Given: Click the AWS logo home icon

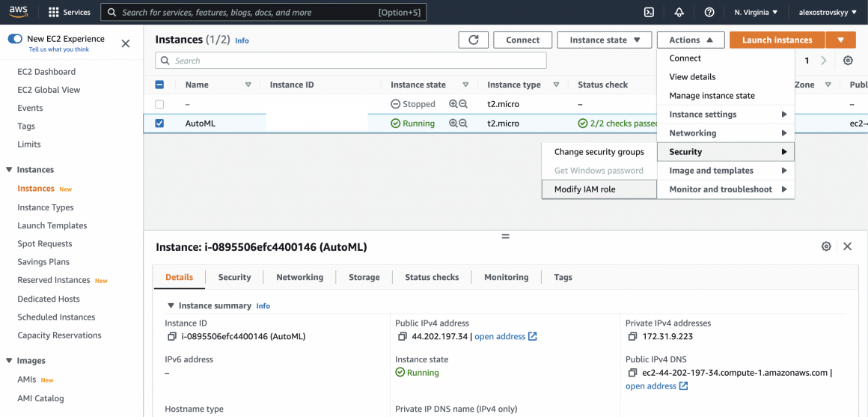Looking at the screenshot, I should 19,12.
